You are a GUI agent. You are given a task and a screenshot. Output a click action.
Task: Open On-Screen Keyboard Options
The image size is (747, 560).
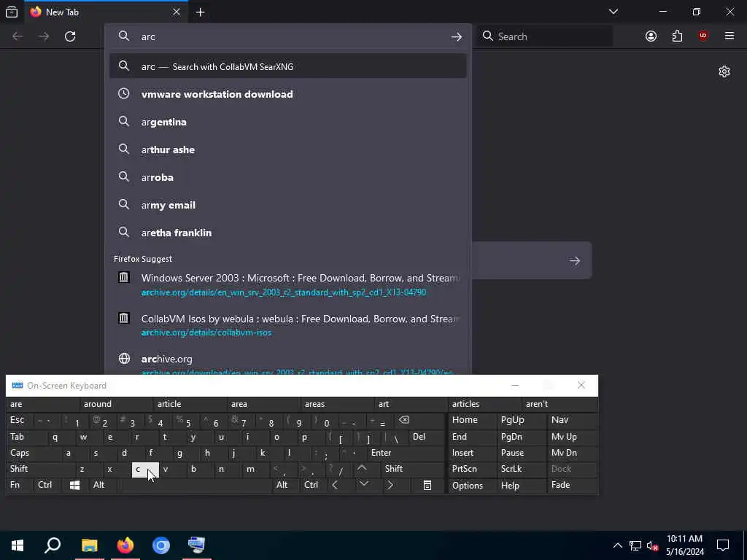pyautogui.click(x=472, y=485)
